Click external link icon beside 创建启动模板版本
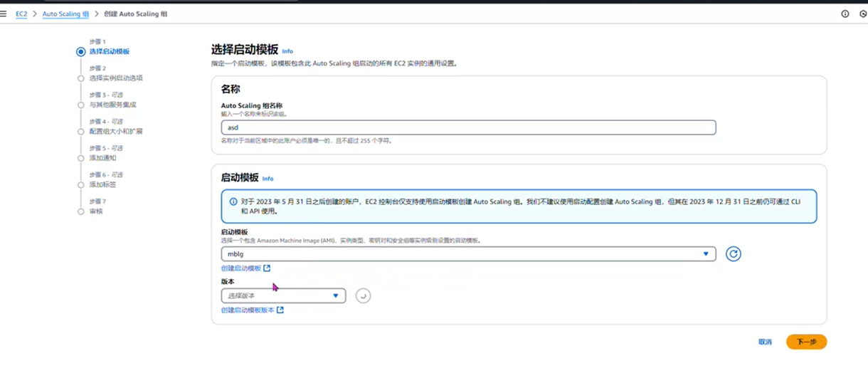This screenshot has width=868, height=378. pyautogui.click(x=280, y=310)
